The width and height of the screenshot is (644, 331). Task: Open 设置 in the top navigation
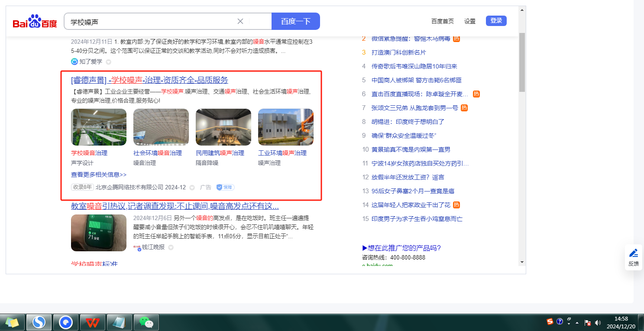tap(470, 21)
